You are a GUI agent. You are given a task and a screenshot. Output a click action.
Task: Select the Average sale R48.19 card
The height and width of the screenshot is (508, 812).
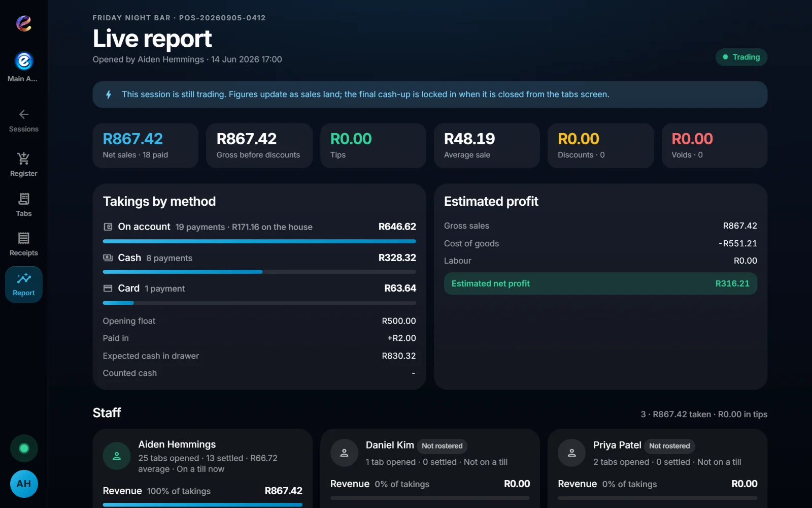(487, 145)
